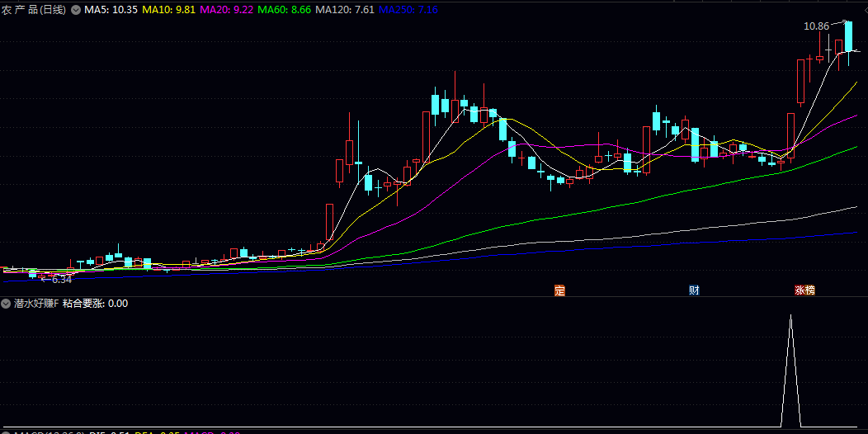Click the 6.34 low price label
This screenshot has width=868, height=434.
[x=61, y=280]
